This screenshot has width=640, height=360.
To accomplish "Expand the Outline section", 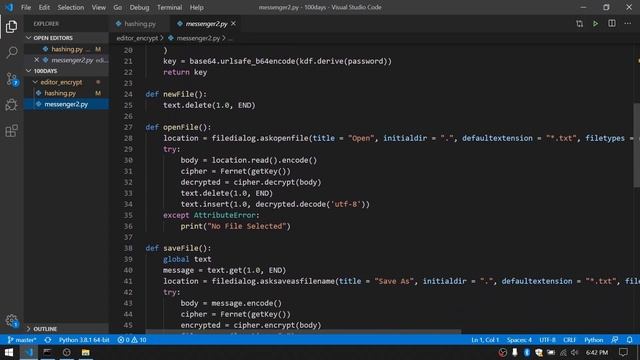I will coord(66,329).
